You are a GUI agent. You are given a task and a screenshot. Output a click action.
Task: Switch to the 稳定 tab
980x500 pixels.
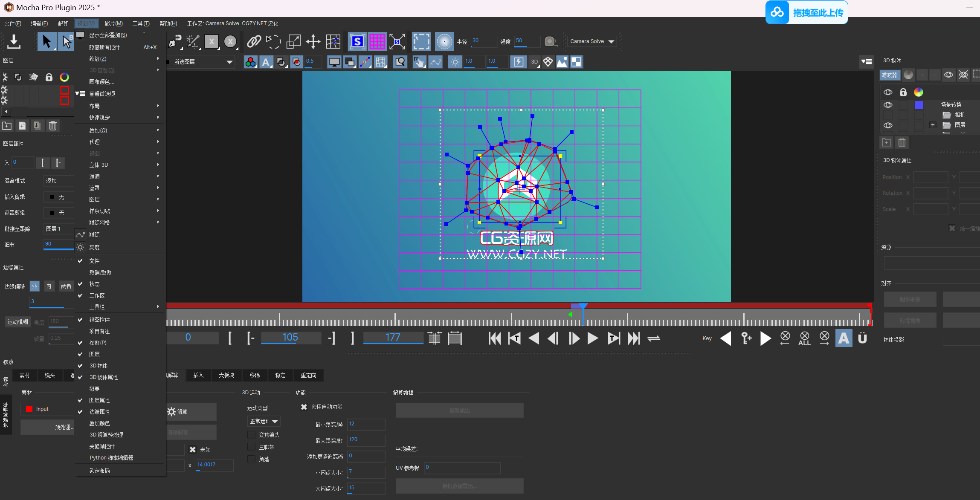[280, 375]
